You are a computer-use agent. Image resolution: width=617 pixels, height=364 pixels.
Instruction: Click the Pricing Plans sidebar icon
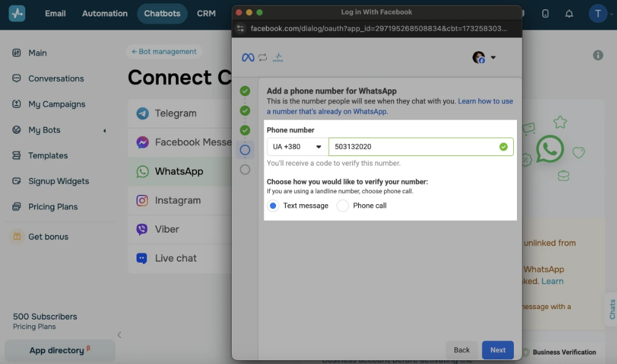click(x=17, y=207)
